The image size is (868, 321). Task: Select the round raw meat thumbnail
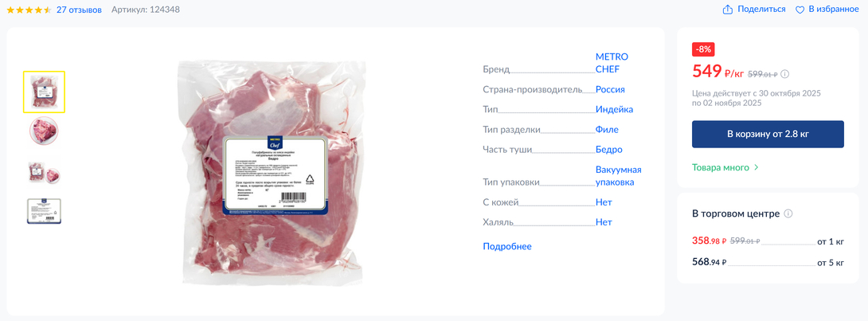pos(44,131)
